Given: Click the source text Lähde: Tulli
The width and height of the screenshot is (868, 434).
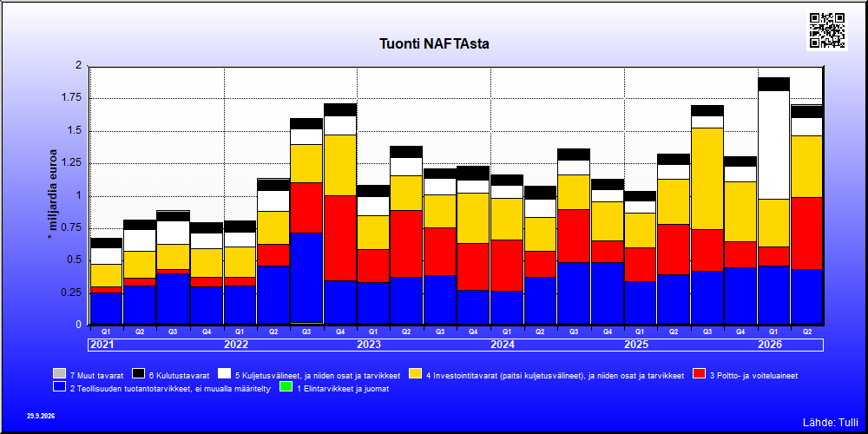Looking at the screenshot, I should [x=830, y=423].
